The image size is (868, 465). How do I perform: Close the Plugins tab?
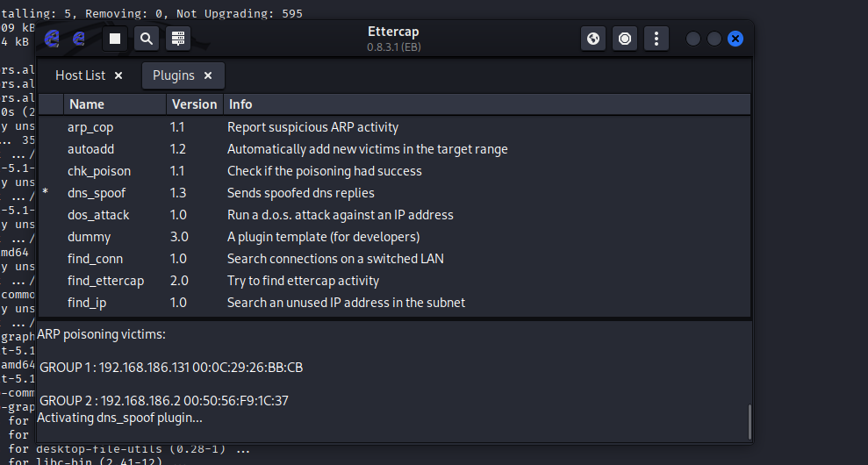[208, 75]
